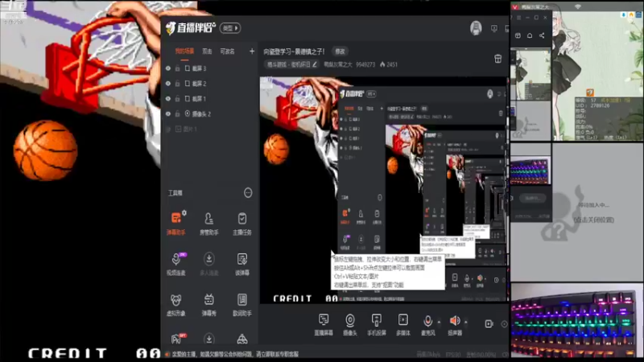This screenshot has width=644, height=362.
Task: Click the circular icon at far right of bottom bar
Action: click(x=505, y=324)
